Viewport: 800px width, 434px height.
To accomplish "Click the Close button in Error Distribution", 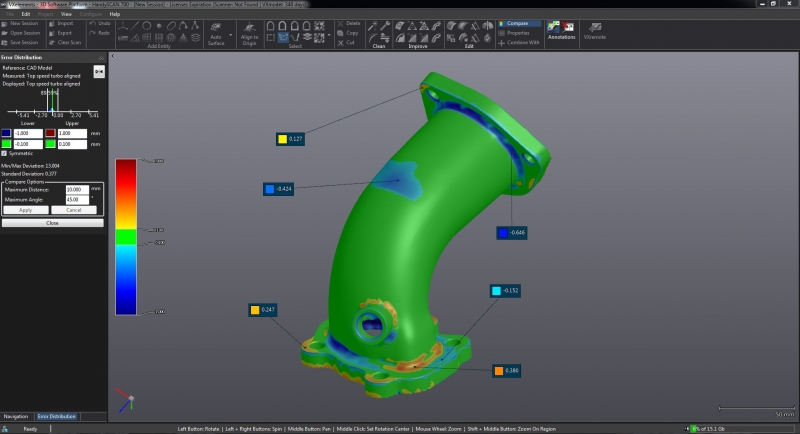I will point(50,223).
